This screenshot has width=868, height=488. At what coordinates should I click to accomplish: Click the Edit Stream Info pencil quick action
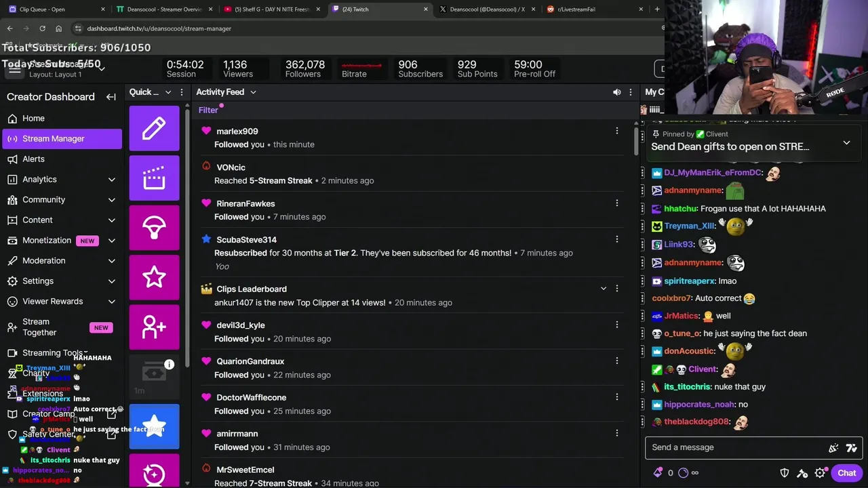pos(154,128)
